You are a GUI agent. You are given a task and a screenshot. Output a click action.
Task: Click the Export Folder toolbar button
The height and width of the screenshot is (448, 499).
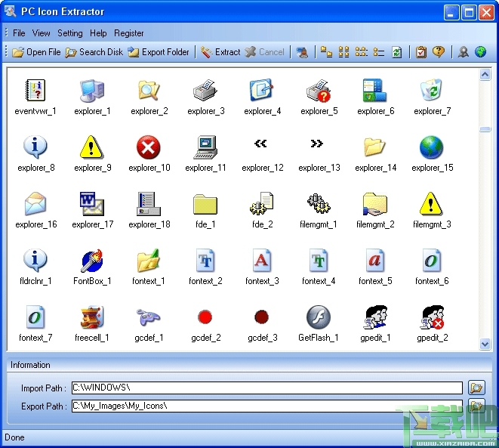point(159,52)
